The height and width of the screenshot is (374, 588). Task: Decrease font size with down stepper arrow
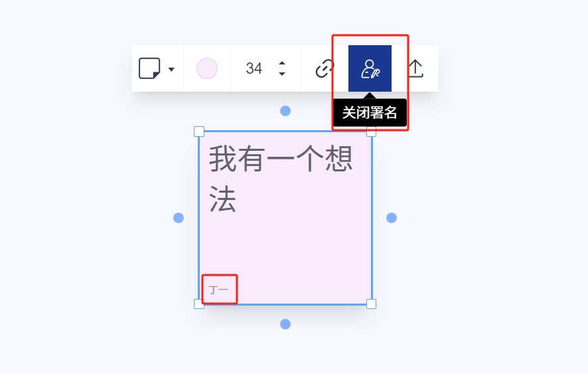pos(282,74)
